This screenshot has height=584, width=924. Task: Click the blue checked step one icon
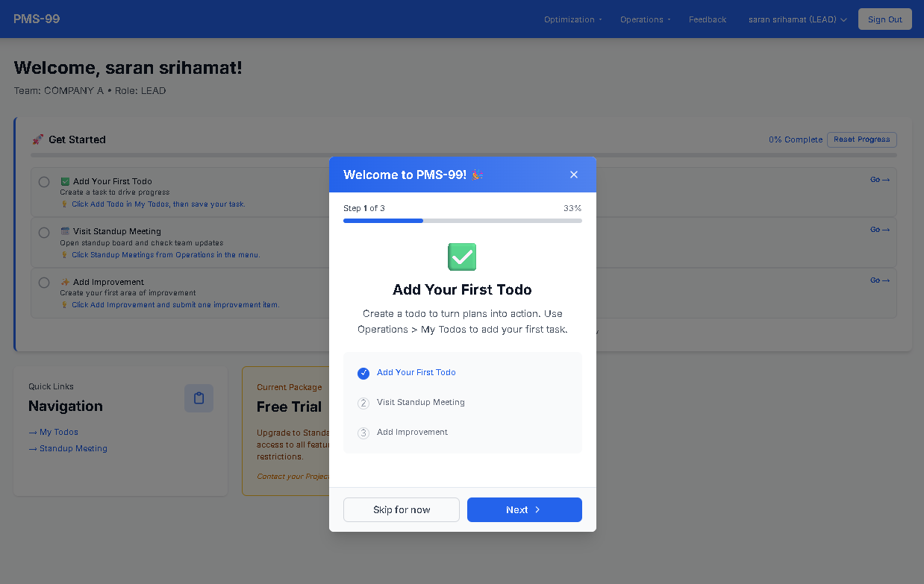(363, 373)
